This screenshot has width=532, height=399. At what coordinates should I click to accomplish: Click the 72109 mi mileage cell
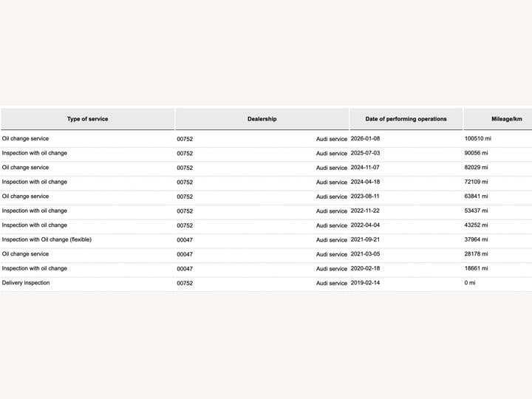[x=477, y=182]
